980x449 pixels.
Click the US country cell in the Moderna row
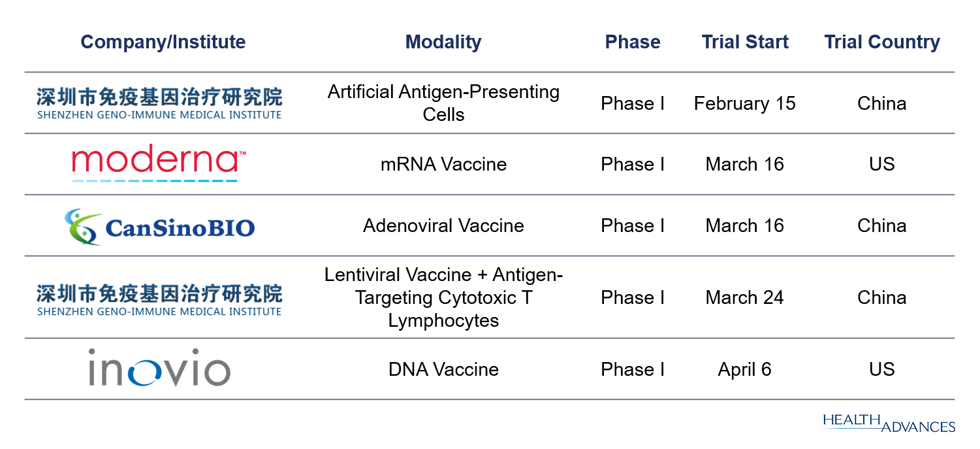(882, 164)
